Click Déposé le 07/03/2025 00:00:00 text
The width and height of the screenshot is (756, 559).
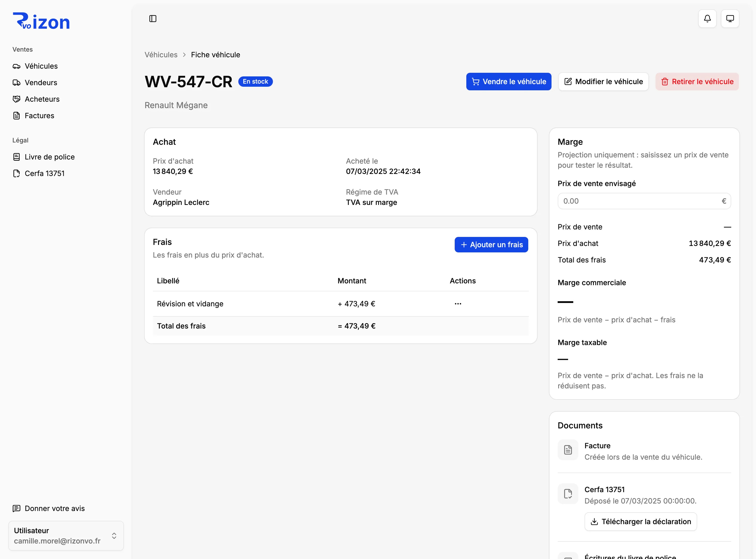640,501
